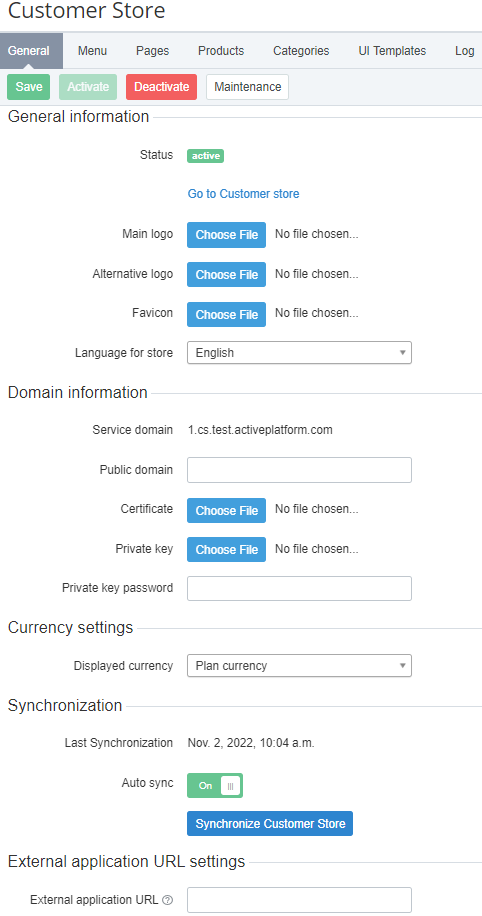Image resolution: width=482 pixels, height=916 pixels.
Task: Go to the Products tab
Action: (221, 51)
